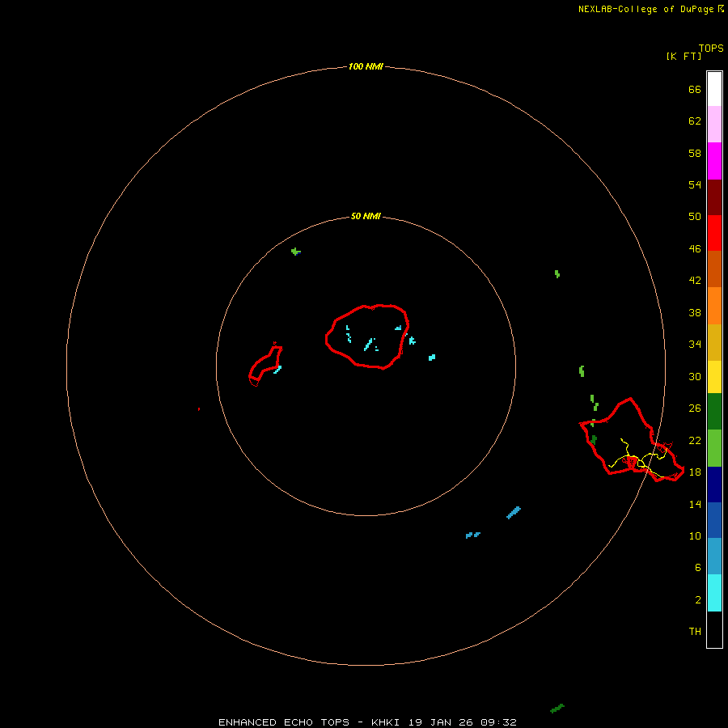This screenshot has width=728, height=728.
Task: Click the black TH threshold swatch
Action: point(714,629)
